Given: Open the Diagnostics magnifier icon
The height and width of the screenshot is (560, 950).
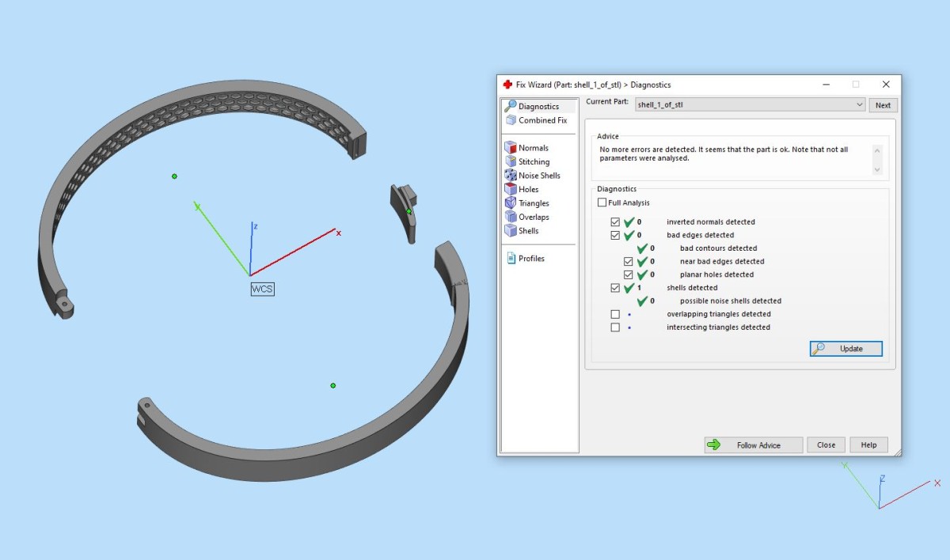Looking at the screenshot, I should (x=511, y=106).
